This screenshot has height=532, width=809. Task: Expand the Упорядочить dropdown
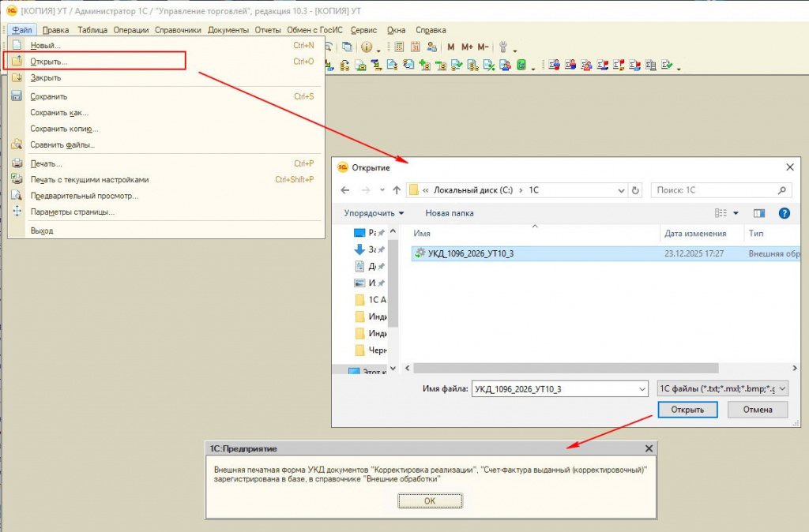tap(374, 213)
